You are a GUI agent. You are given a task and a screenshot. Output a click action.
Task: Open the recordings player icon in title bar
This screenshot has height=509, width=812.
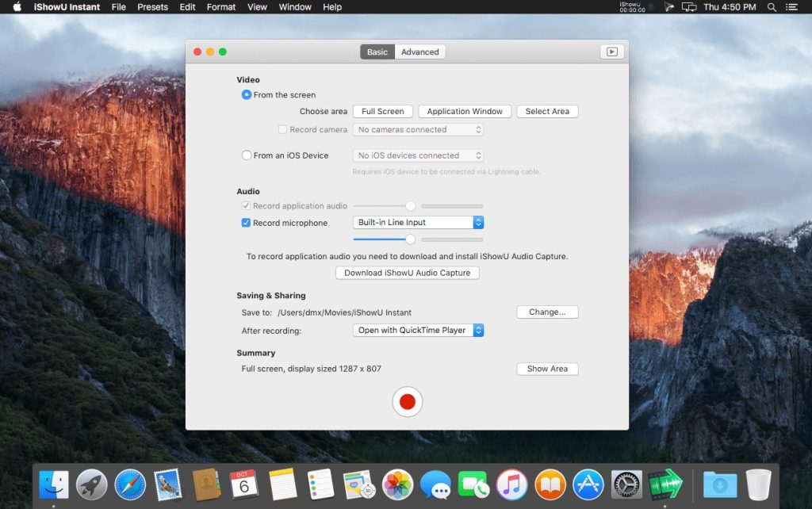(x=611, y=52)
